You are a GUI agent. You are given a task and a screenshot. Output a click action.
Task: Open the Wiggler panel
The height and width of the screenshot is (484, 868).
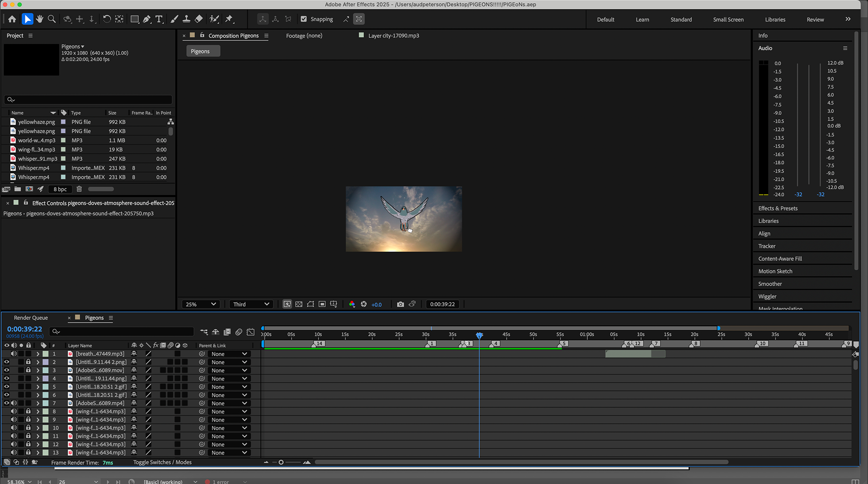click(767, 296)
